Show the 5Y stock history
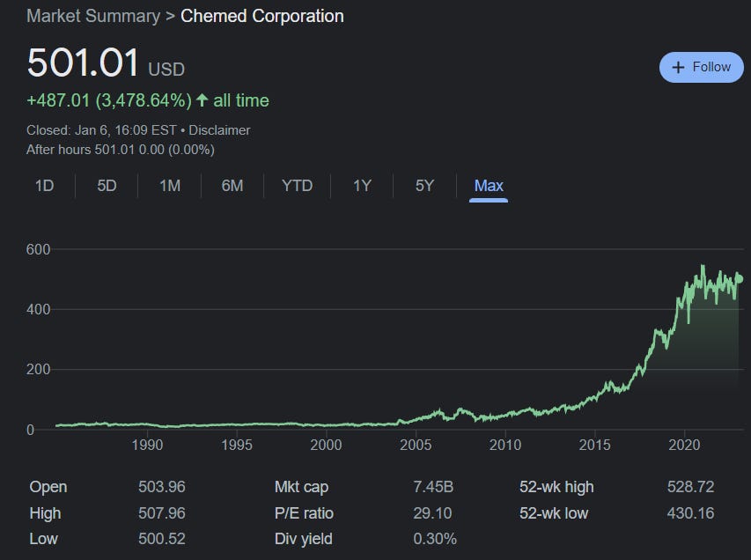This screenshot has height=560, width=751. pos(423,186)
